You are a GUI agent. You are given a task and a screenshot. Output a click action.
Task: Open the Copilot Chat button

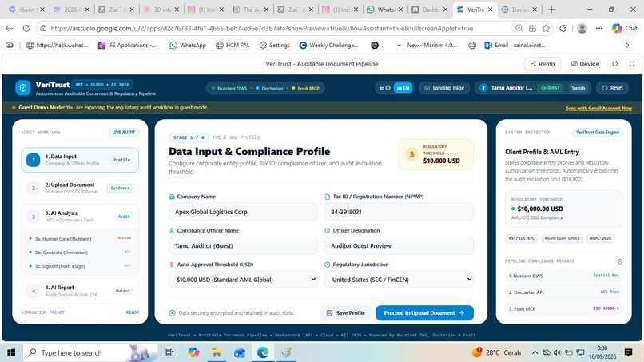(x=625, y=28)
